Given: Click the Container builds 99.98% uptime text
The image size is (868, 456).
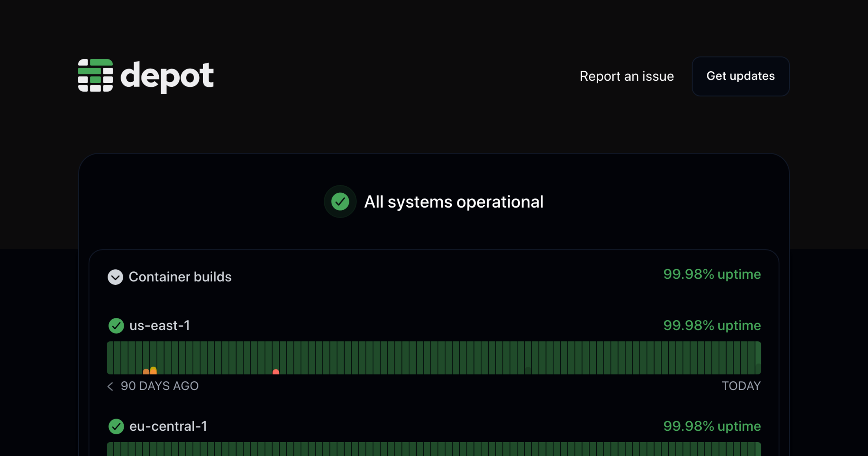Looking at the screenshot, I should pyautogui.click(x=712, y=274).
